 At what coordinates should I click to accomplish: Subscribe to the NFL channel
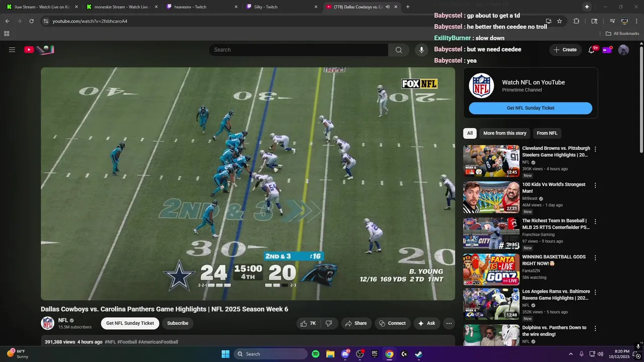click(x=178, y=323)
